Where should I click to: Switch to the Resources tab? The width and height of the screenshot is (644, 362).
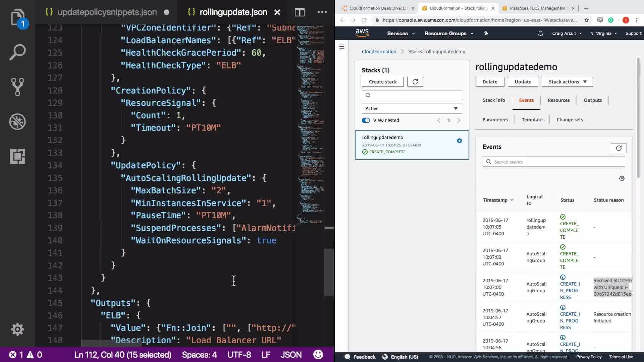(558, 100)
